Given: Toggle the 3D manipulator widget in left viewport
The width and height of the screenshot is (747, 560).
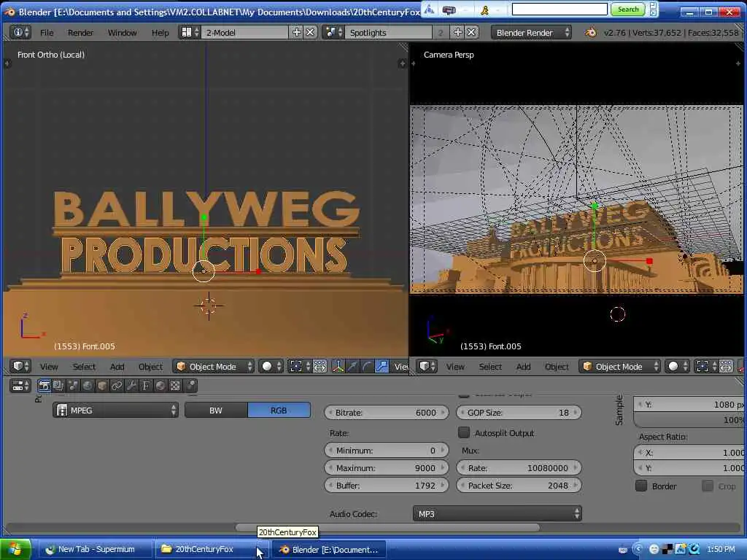Looking at the screenshot, I should [x=338, y=366].
